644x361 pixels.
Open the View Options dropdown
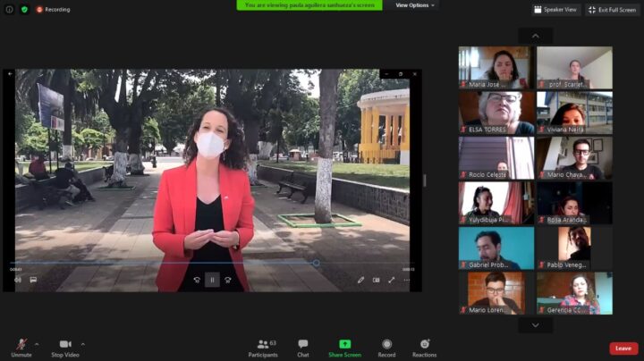coord(415,5)
